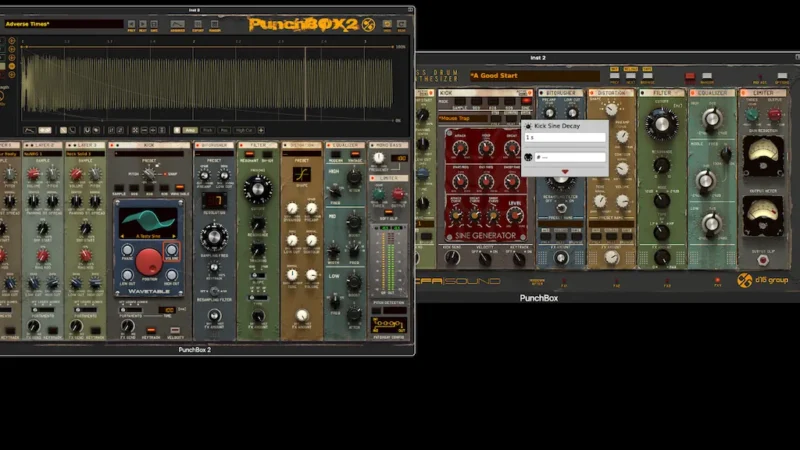
Task: Click highlighted Volume knob in Wavetable module
Action: click(171, 250)
